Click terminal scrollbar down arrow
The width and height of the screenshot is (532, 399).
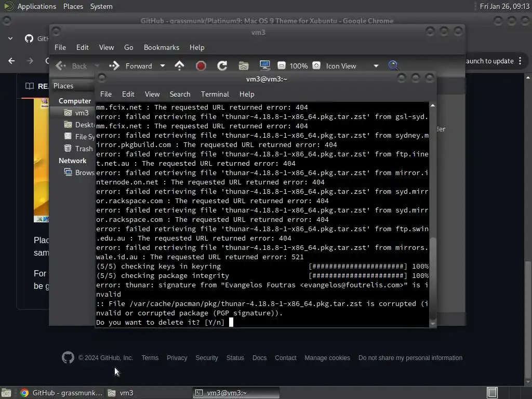[433, 324]
